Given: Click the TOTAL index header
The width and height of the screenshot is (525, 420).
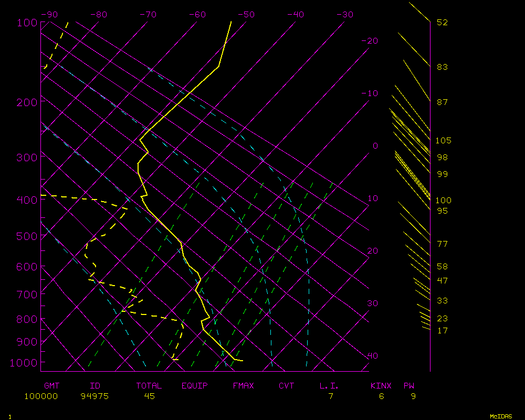Looking at the screenshot, I should [x=149, y=386].
